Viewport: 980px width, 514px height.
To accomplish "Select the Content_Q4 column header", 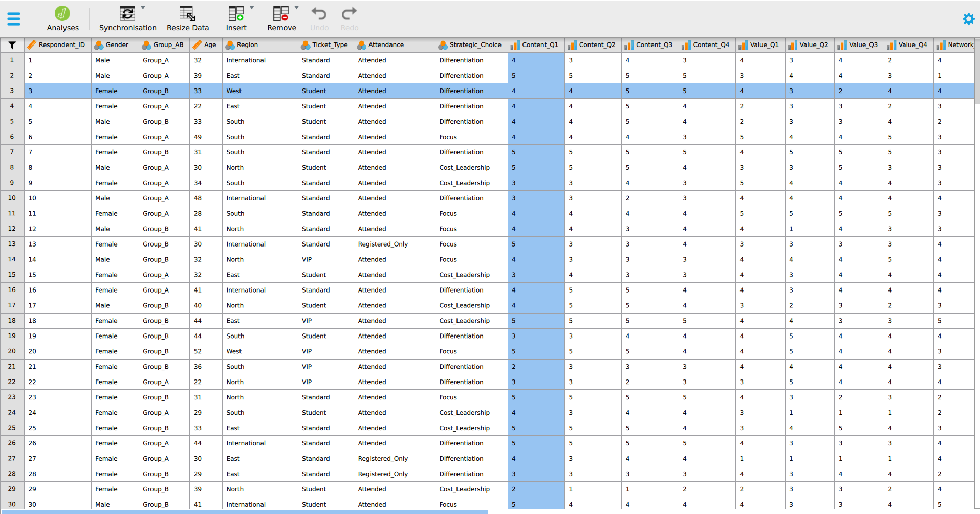I will point(707,45).
